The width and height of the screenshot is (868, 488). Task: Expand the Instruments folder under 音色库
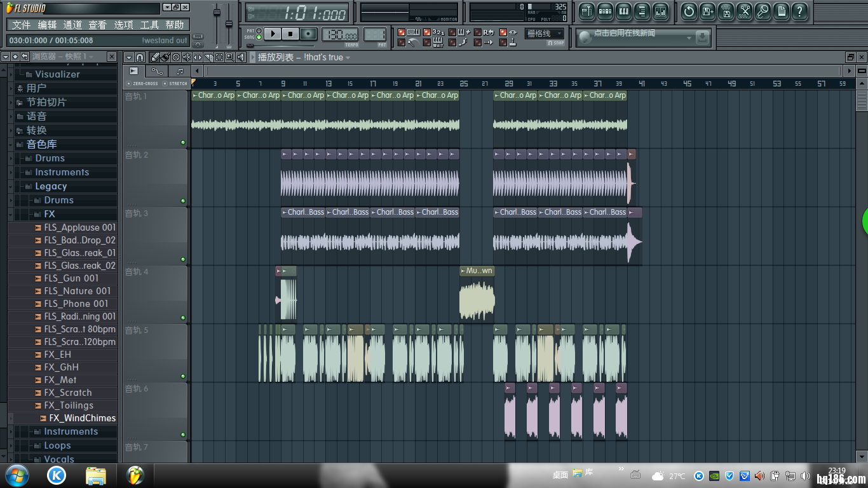(62, 172)
